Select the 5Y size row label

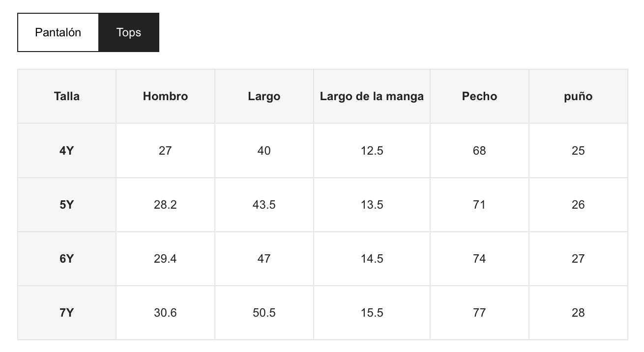coord(67,205)
